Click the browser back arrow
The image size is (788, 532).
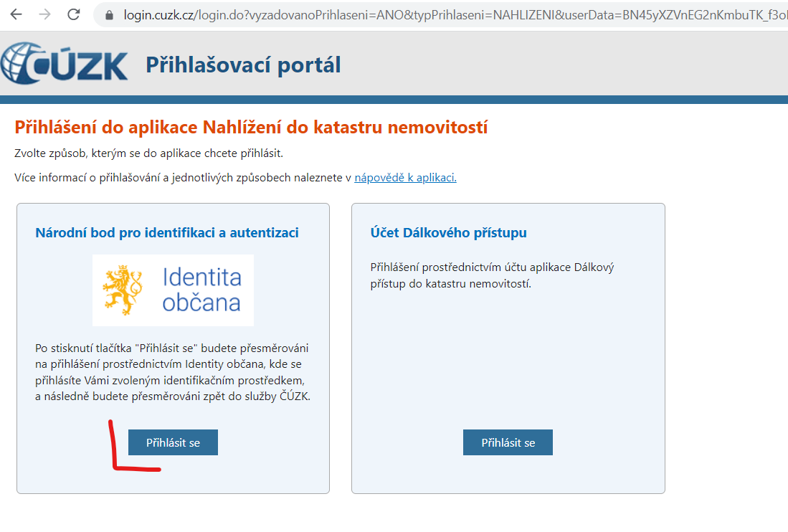pos(16,14)
